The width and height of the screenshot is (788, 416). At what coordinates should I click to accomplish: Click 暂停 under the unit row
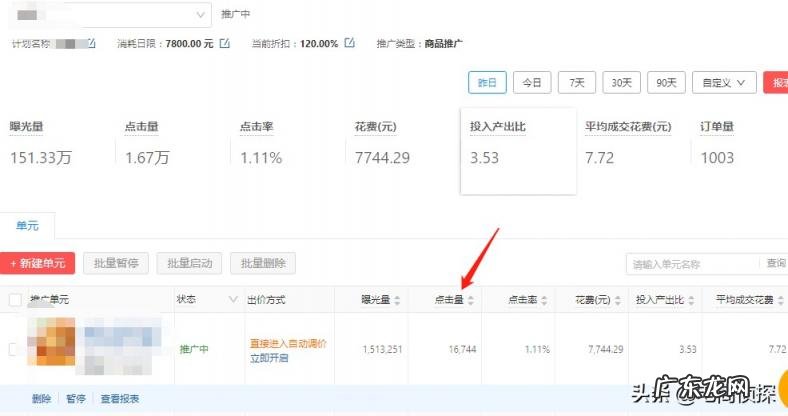click(76, 399)
